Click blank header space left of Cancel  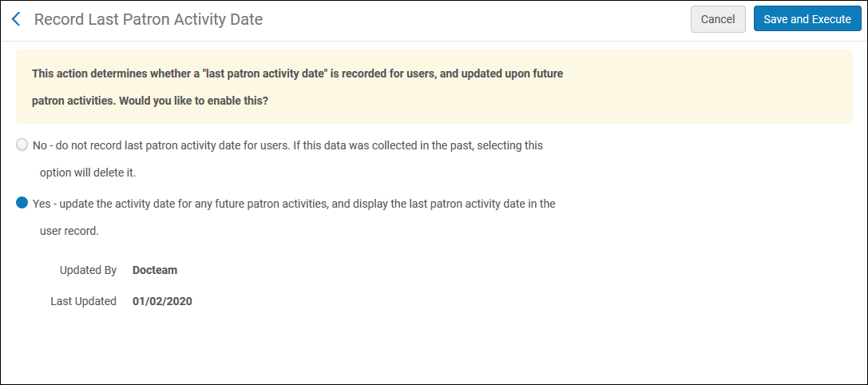[479, 19]
